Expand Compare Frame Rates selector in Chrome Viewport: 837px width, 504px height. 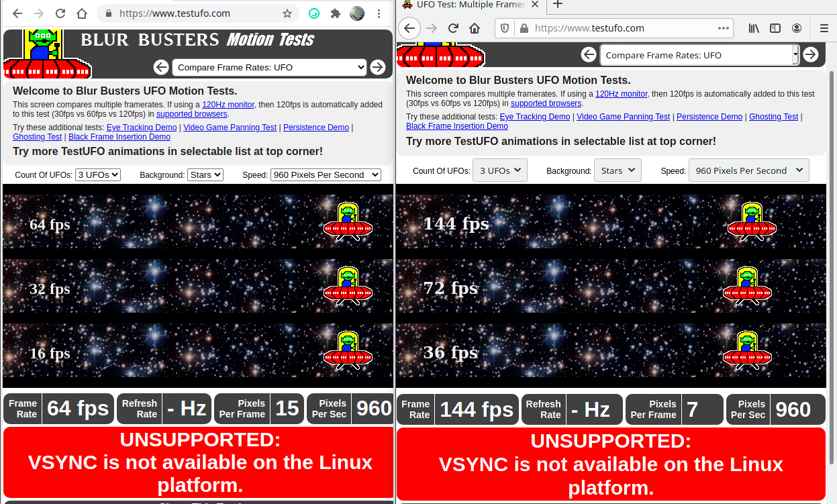[x=270, y=67]
